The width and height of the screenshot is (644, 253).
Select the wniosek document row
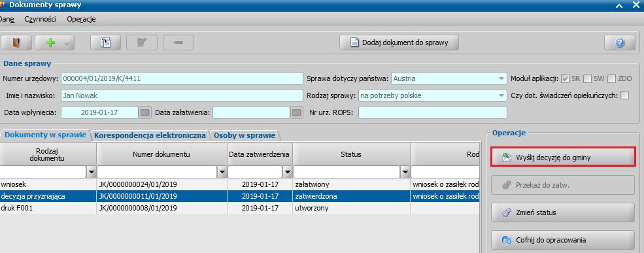click(239, 185)
